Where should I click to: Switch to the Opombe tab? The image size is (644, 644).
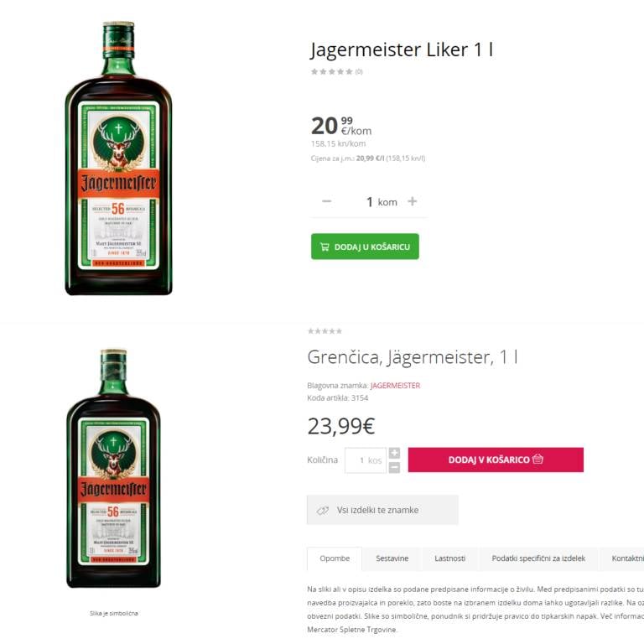(335, 558)
